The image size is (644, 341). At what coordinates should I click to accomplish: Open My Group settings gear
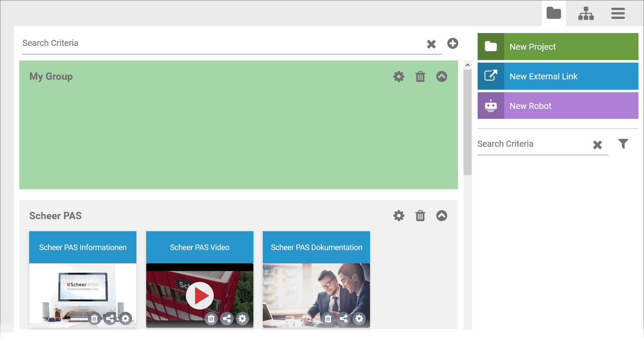pyautogui.click(x=399, y=77)
